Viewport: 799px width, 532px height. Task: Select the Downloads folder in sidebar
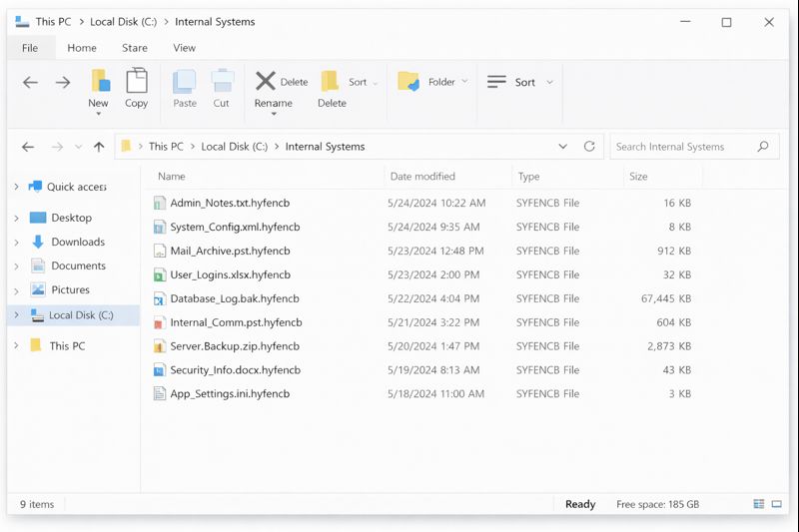click(x=78, y=242)
